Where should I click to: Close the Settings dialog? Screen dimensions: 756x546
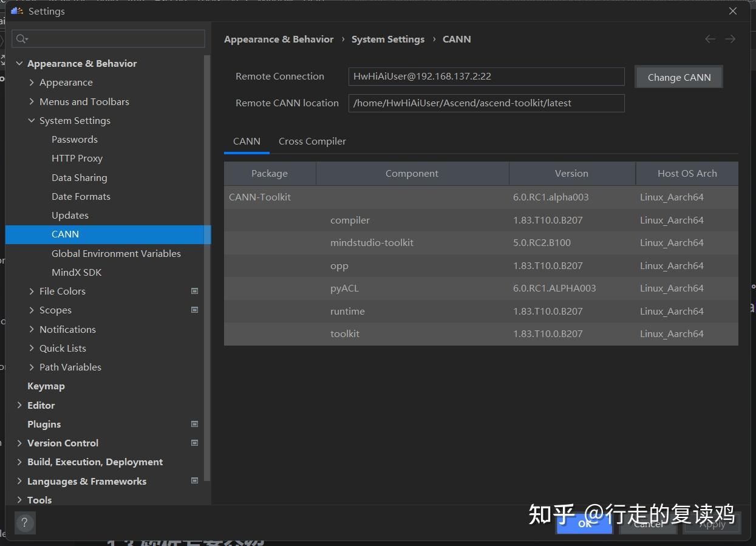(733, 11)
